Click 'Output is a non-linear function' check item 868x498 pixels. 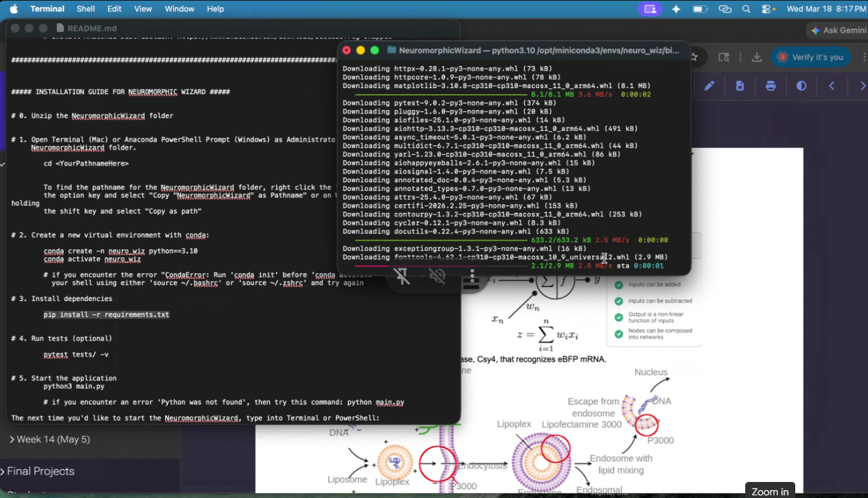(649, 318)
